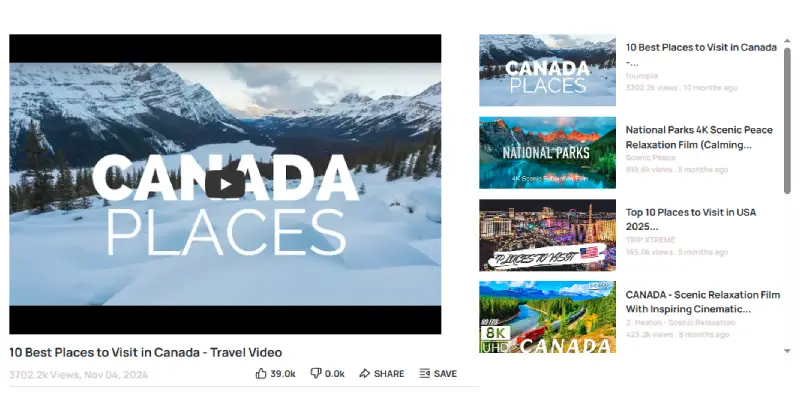Viewport: 800px width, 400px height.
Task: Play the Canada Places video
Action: [x=225, y=184]
